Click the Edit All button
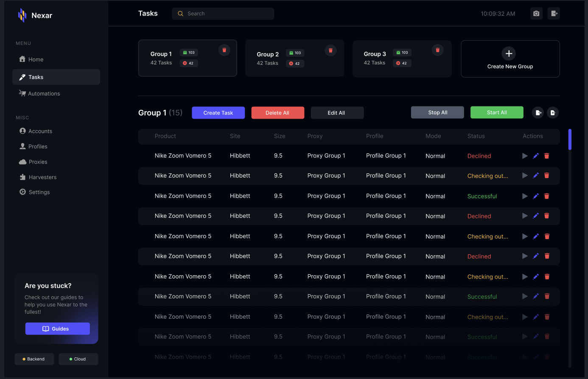The image size is (588, 379). point(337,113)
